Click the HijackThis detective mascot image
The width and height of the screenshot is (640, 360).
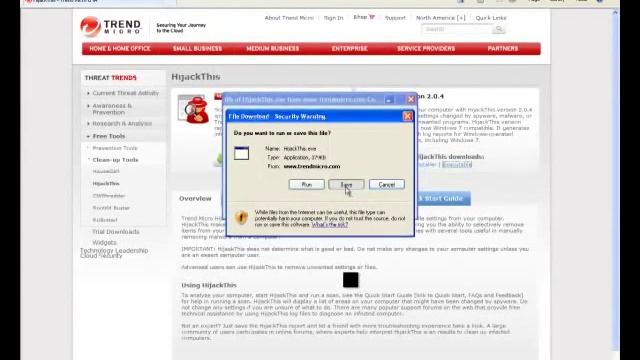pyautogui.click(x=194, y=109)
